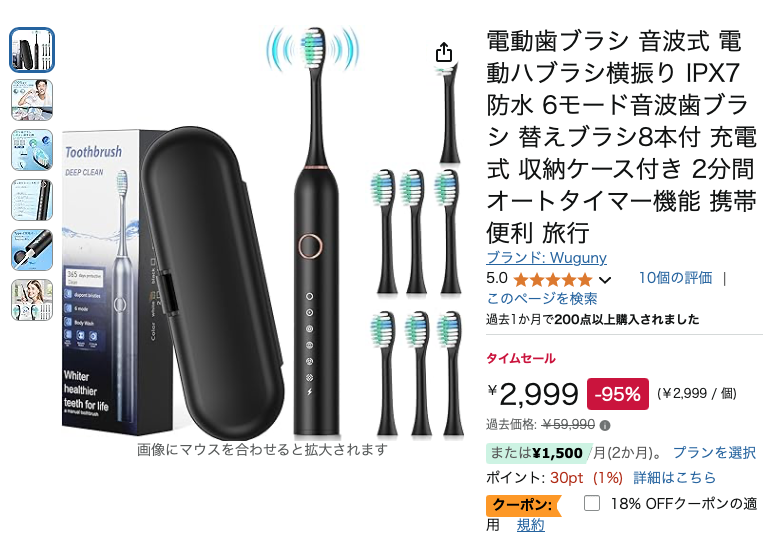Click プランを選択 to choose a payment plan
Screen dimensions: 779x543
tap(714, 453)
